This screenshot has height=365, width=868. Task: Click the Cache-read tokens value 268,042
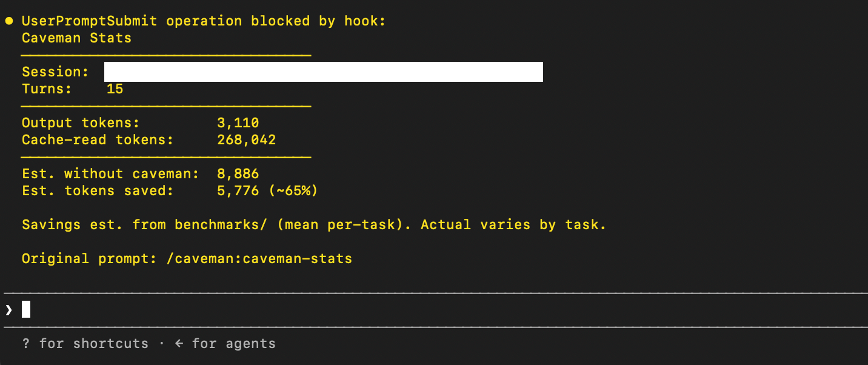point(247,140)
